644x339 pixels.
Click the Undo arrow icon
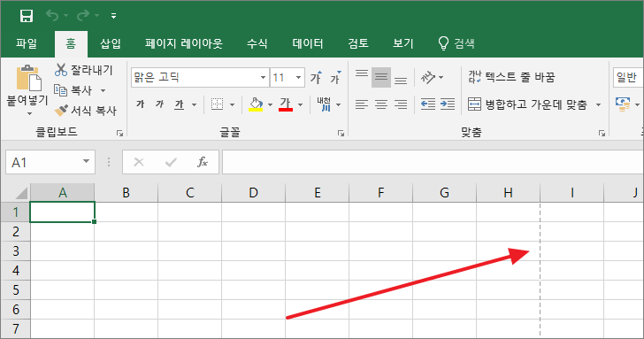point(52,16)
